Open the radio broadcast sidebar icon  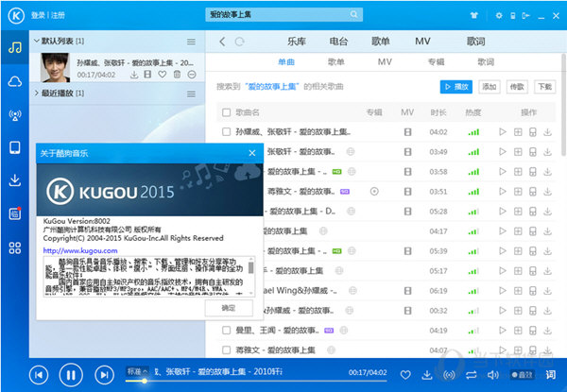(x=15, y=115)
